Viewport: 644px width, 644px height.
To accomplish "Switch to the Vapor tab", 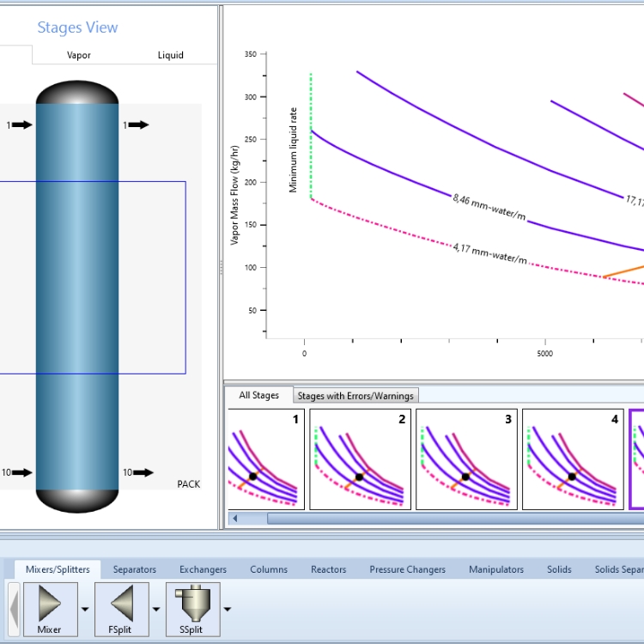I will (79, 55).
